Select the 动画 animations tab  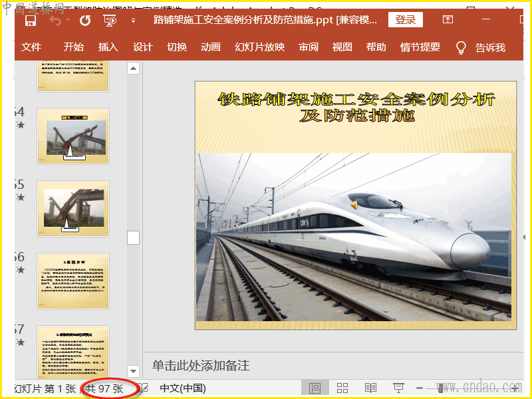click(x=211, y=47)
